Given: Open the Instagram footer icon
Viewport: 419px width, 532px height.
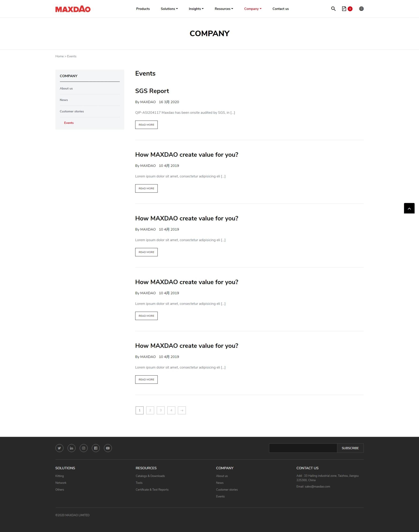Looking at the screenshot, I should pyautogui.click(x=84, y=448).
